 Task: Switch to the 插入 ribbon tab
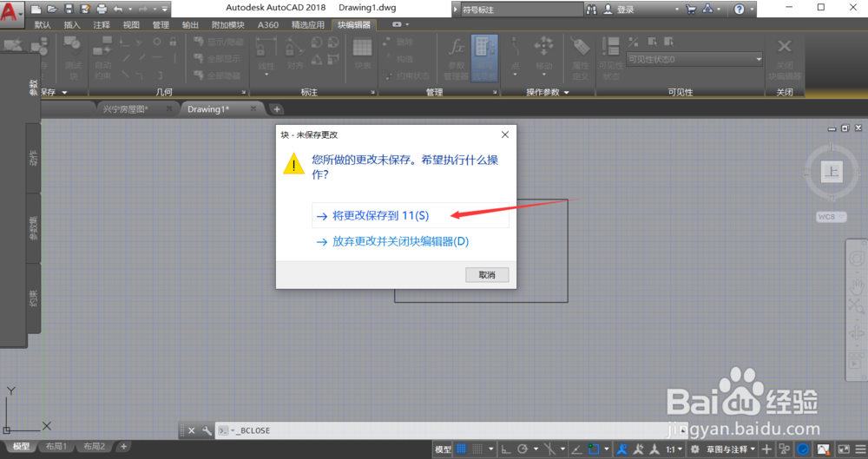[x=72, y=25]
